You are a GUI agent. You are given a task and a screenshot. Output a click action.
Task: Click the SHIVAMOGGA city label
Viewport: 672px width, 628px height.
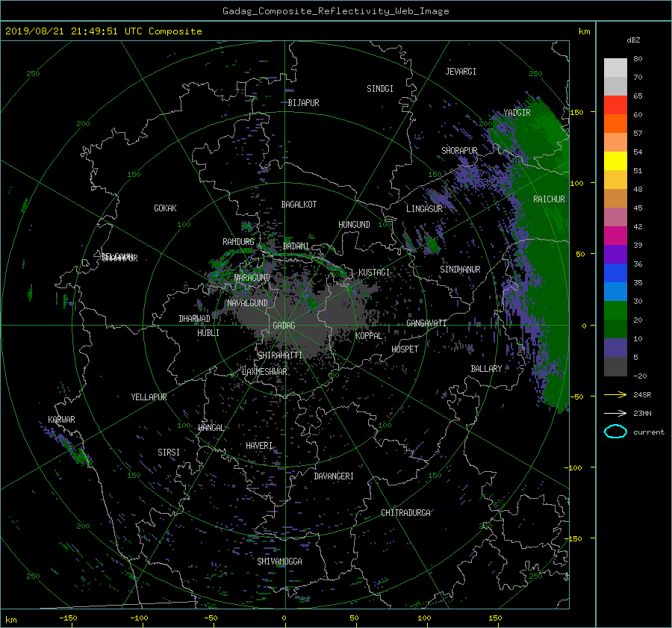click(x=279, y=562)
